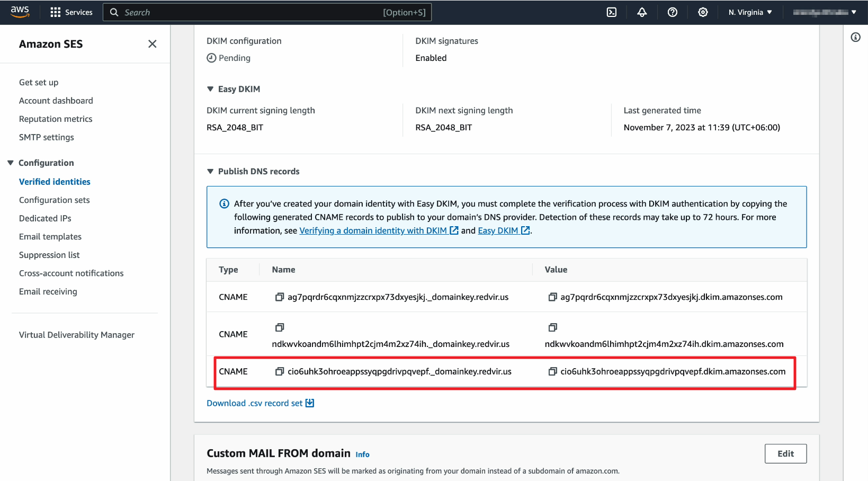
Task: Collapse the Easy DKIM section
Action: (x=210, y=89)
